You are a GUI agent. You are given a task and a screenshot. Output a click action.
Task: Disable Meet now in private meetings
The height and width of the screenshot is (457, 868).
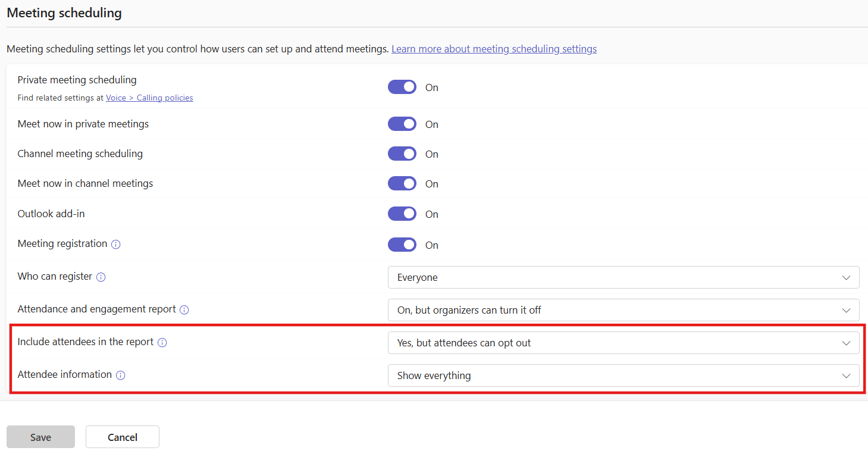click(402, 124)
